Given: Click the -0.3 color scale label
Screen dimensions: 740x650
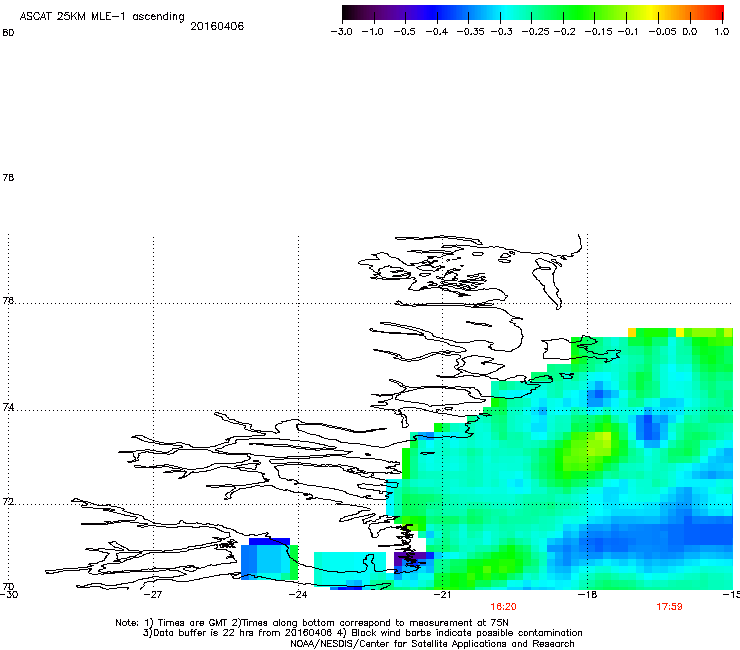Looking at the screenshot, I should click(x=502, y=32).
